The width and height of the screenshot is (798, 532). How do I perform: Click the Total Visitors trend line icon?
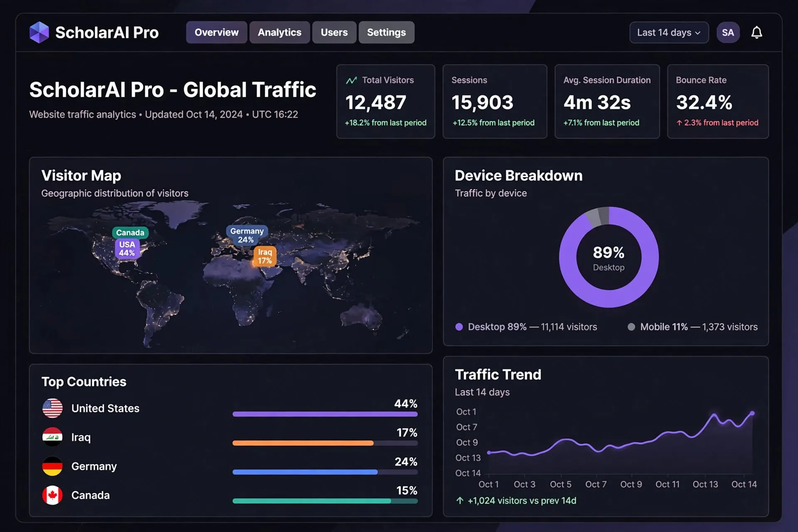tap(351, 80)
